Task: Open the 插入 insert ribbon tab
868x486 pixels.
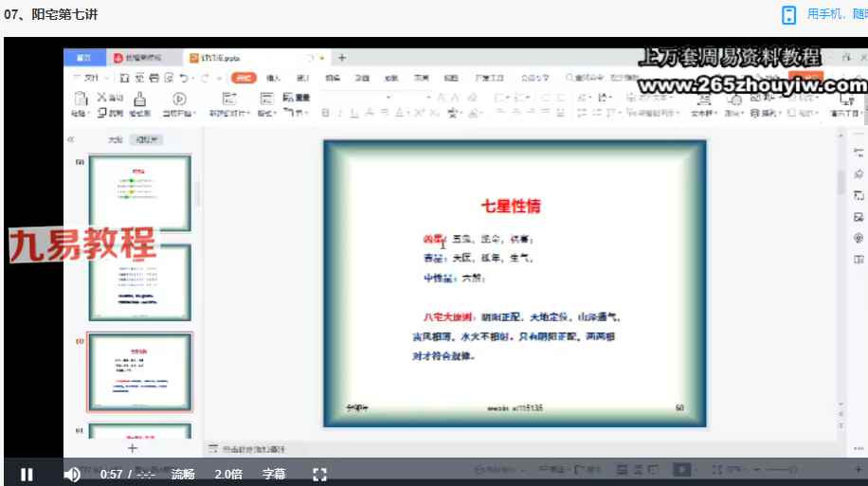Action: (274, 78)
